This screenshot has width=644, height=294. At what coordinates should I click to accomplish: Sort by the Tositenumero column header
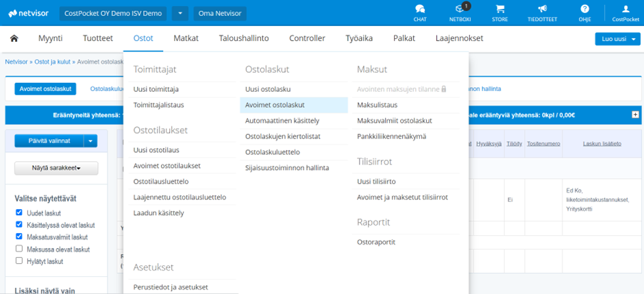click(x=544, y=144)
